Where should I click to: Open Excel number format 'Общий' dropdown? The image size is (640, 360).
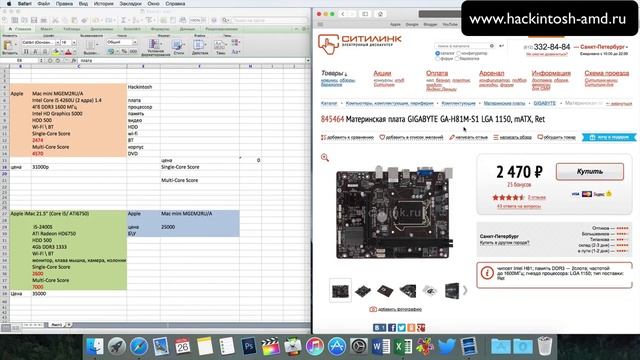tap(134, 42)
